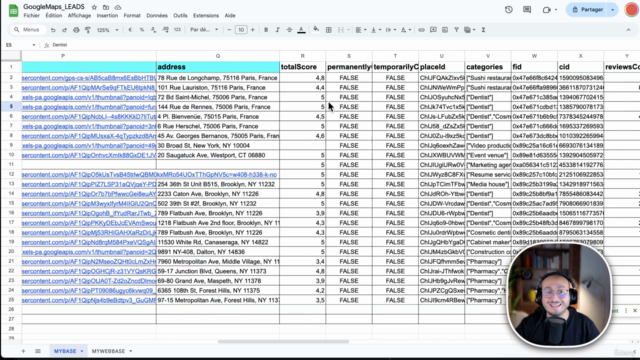Image resolution: width=640 pixels, height=360 pixels.
Task: Insert a link with the chain icon
Action: tap(421, 30)
